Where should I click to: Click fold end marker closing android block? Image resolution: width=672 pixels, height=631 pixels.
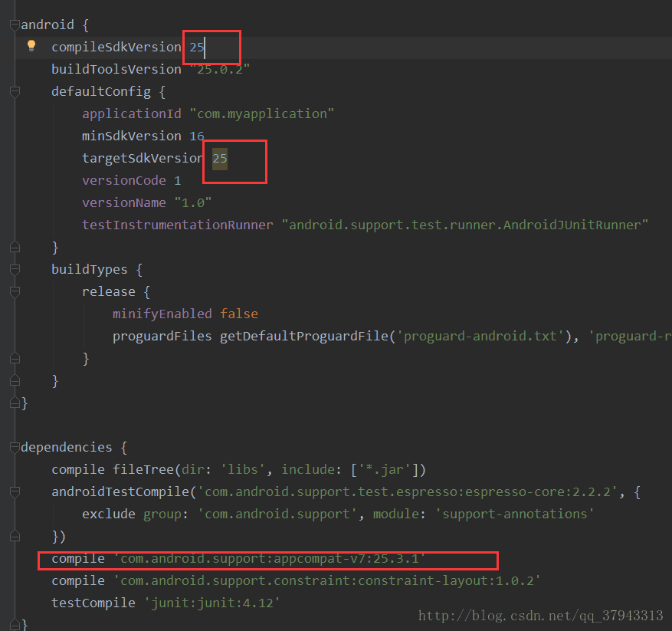(x=15, y=403)
